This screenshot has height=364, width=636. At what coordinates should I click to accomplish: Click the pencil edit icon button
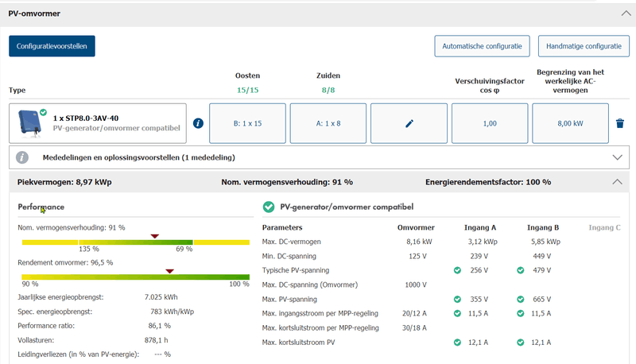pyautogui.click(x=409, y=123)
